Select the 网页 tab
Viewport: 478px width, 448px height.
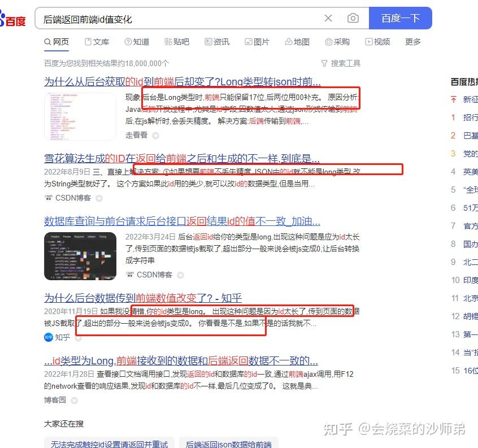(x=57, y=42)
